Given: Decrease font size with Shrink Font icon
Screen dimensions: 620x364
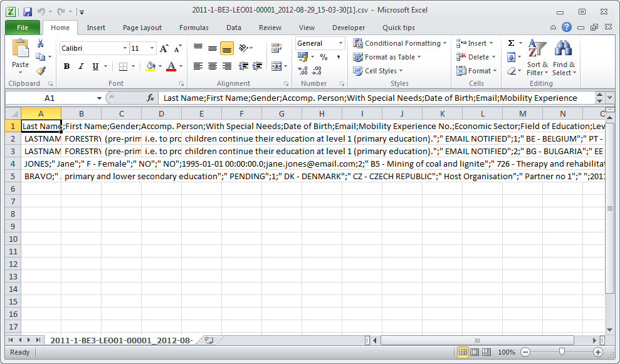Looking at the screenshot, I should (x=177, y=49).
